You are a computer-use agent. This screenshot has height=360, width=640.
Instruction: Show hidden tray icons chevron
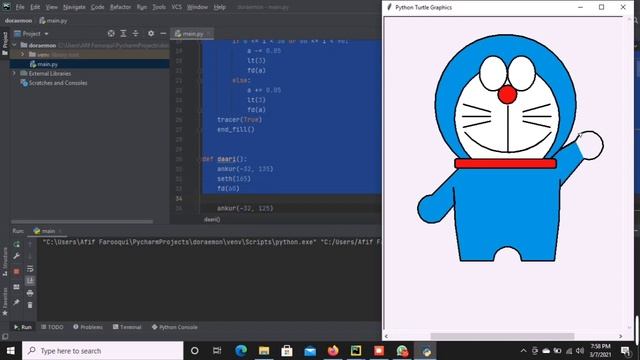tap(523, 351)
